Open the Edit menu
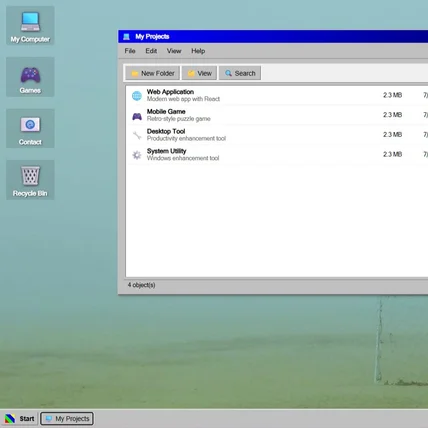Viewport: 428px width, 428px height. (151, 51)
